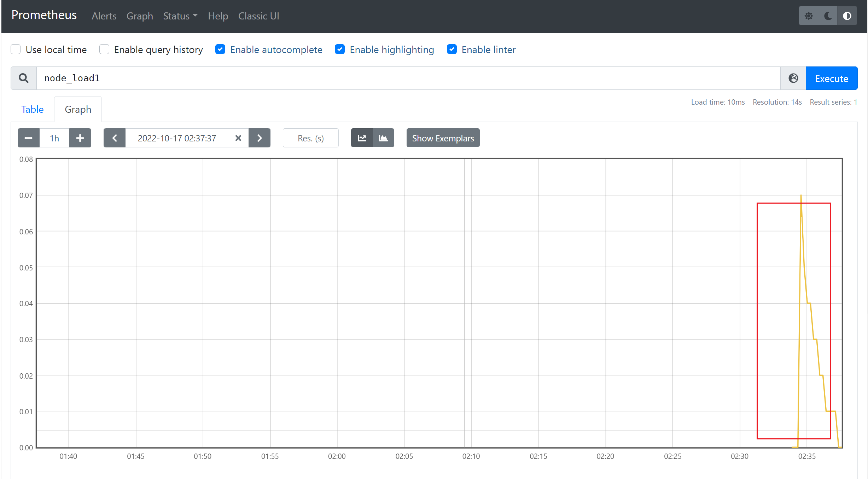Viewport: 868px width, 479px height.
Task: Focus the node_load1 expression input
Action: (x=408, y=78)
